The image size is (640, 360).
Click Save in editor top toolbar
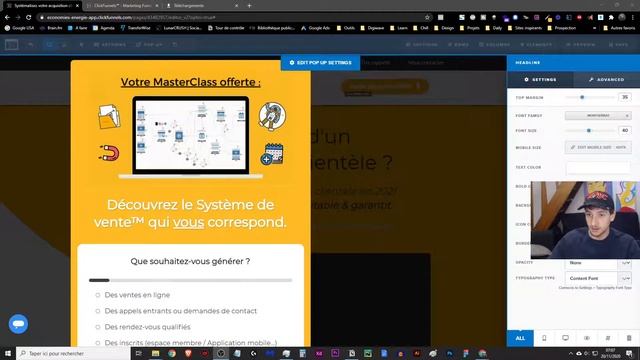point(618,44)
